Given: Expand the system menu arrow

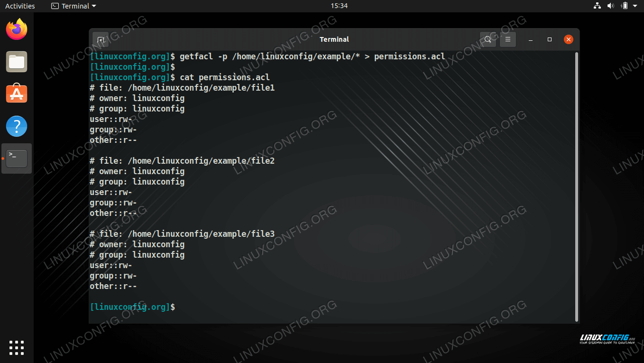Looking at the screenshot, I should pos(635,6).
